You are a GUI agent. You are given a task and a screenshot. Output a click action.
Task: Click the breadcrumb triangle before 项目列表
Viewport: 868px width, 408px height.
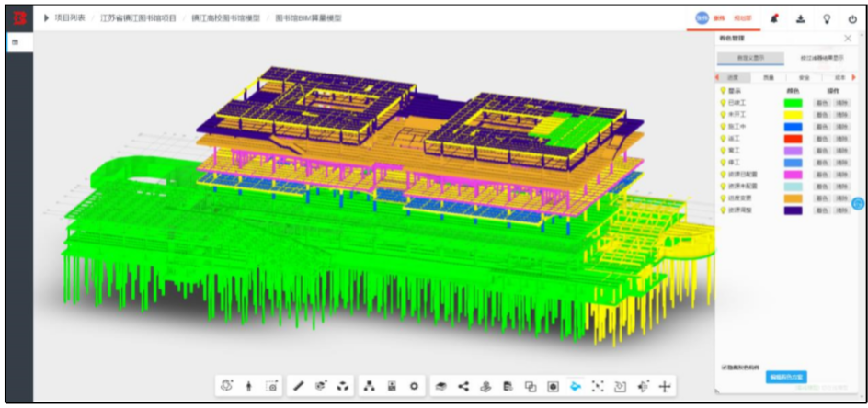point(47,17)
